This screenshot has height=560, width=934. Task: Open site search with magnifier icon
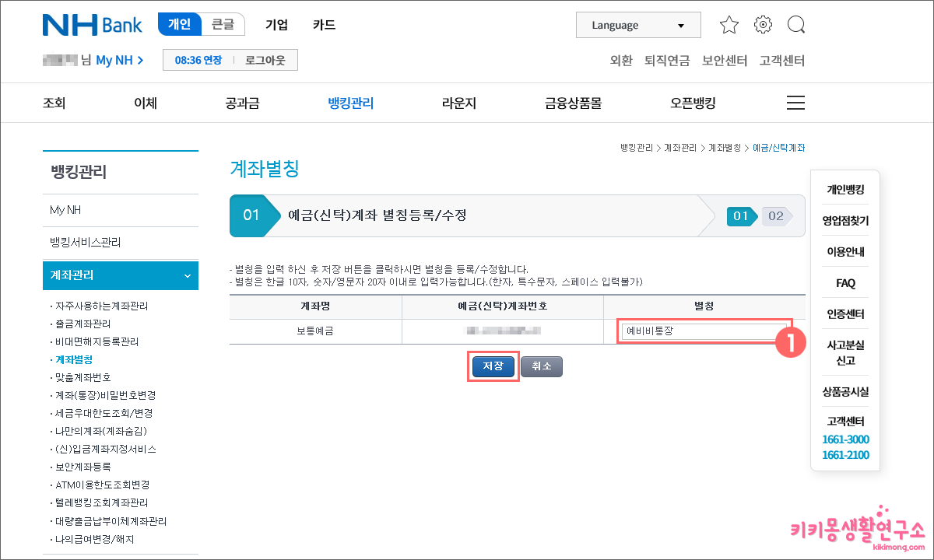(796, 24)
